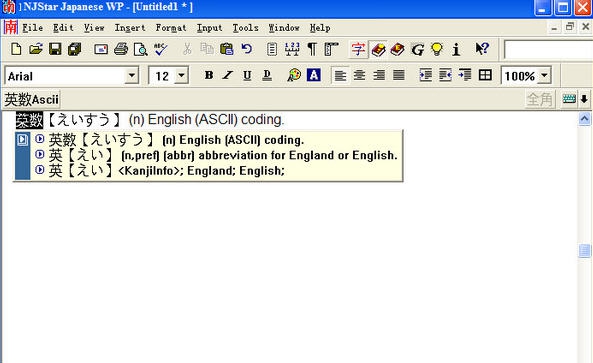593x363 pixels.
Task: Justify the text
Action: (x=399, y=76)
